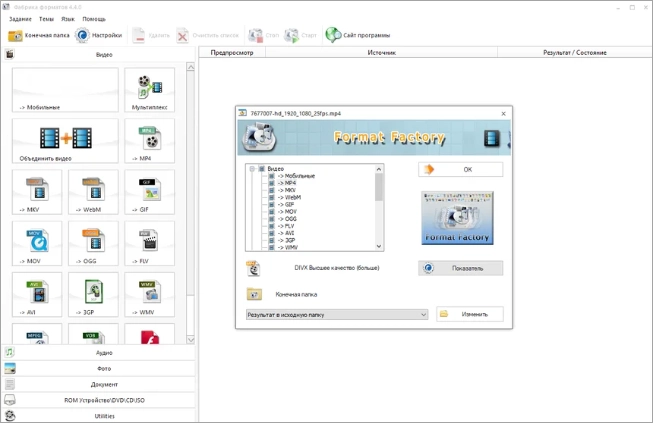Expand the Аудио category panel
This screenshot has height=423, width=653.
click(x=104, y=352)
